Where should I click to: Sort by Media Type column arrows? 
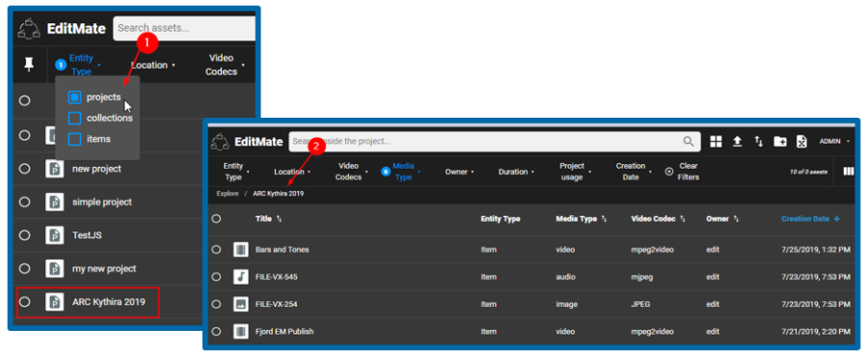pyautogui.click(x=604, y=219)
